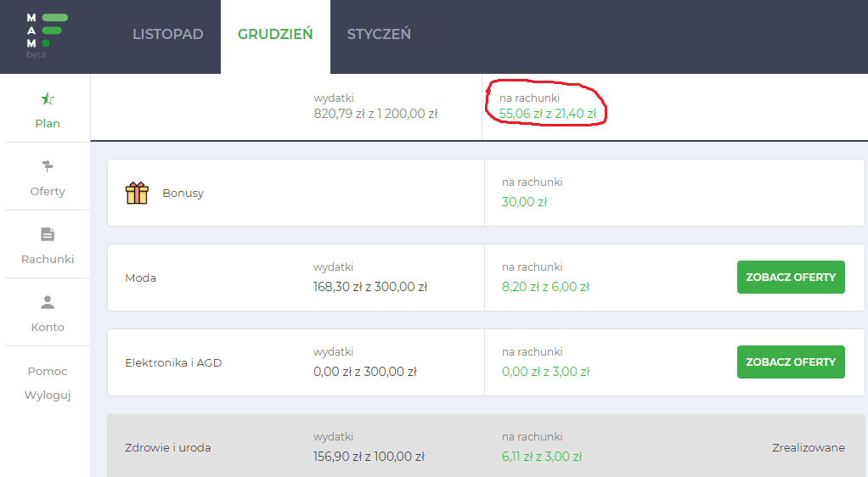Click the Rachunki document icon
The height and width of the screenshot is (477, 868).
pos(48,234)
